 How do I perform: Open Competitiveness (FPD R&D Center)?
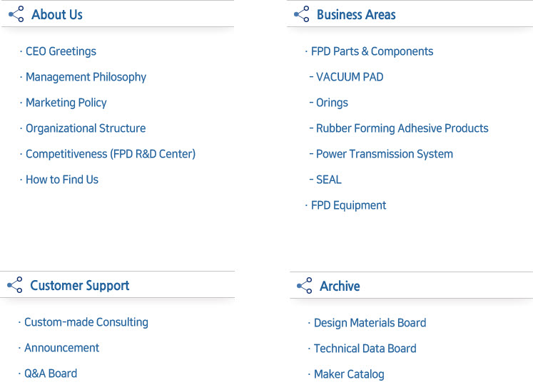tap(110, 154)
